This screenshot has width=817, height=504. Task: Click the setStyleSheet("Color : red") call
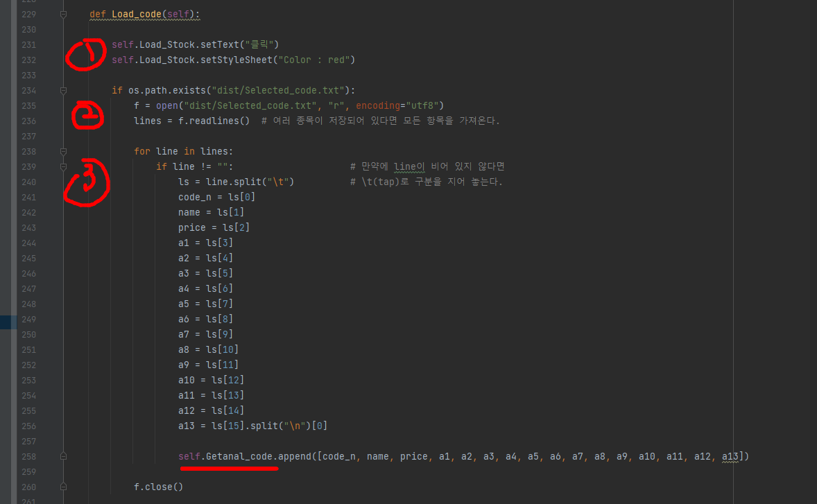tap(277, 60)
